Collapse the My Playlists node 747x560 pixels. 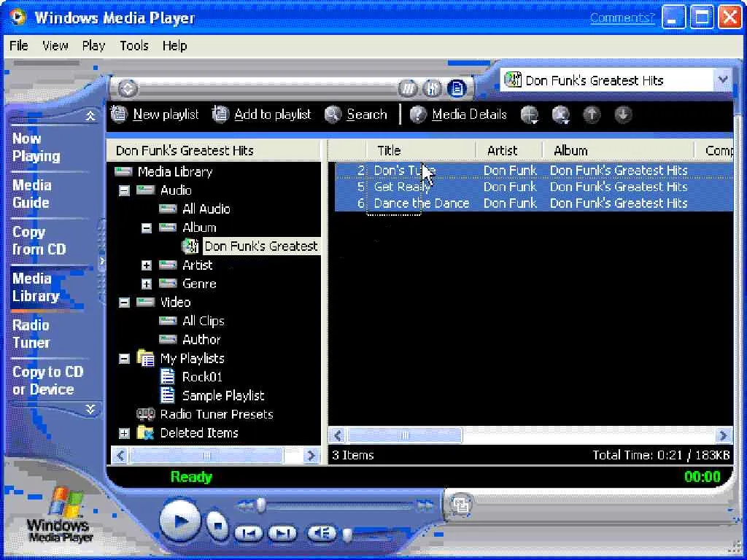(x=124, y=359)
